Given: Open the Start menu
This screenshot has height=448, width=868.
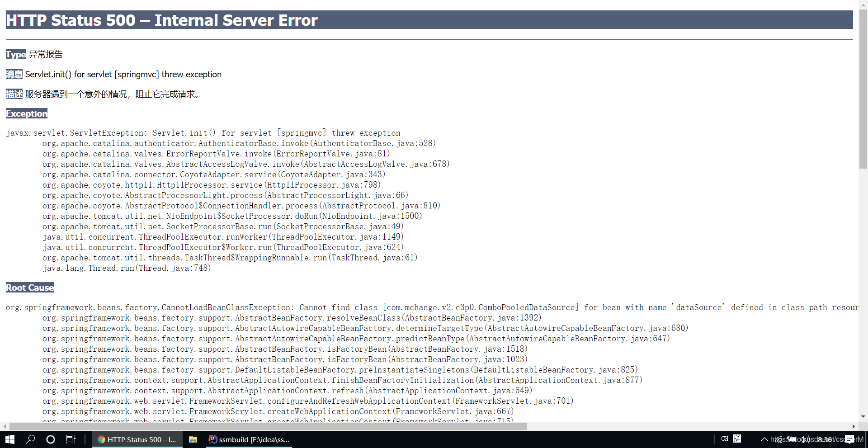Looking at the screenshot, I should [9, 439].
